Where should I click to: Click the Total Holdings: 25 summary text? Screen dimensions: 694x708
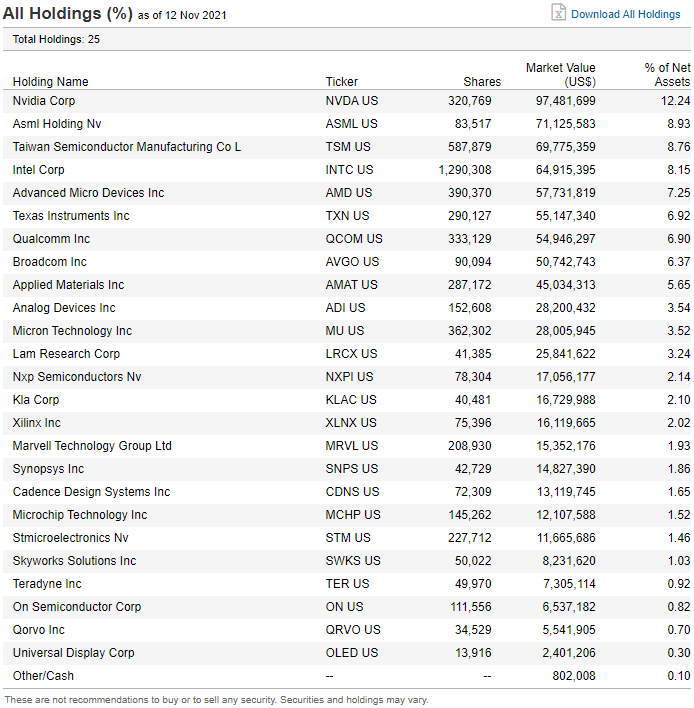(x=56, y=39)
